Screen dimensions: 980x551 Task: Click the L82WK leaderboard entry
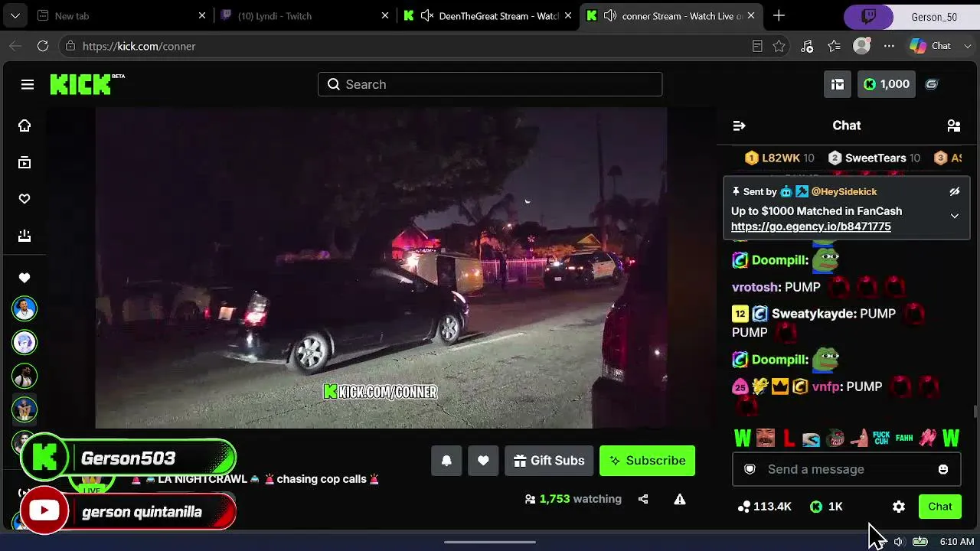[779, 158]
